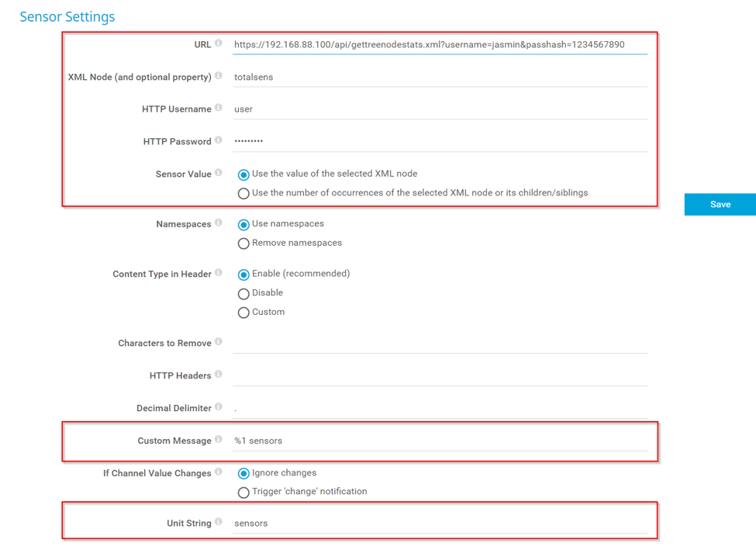Open the Sensor Value help tooltip
Screen dimensions: 756x546
[x=219, y=173]
